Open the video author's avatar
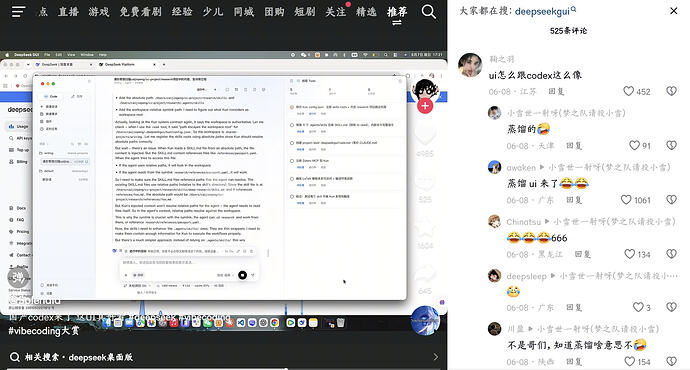The image size is (690, 370). coord(425,91)
